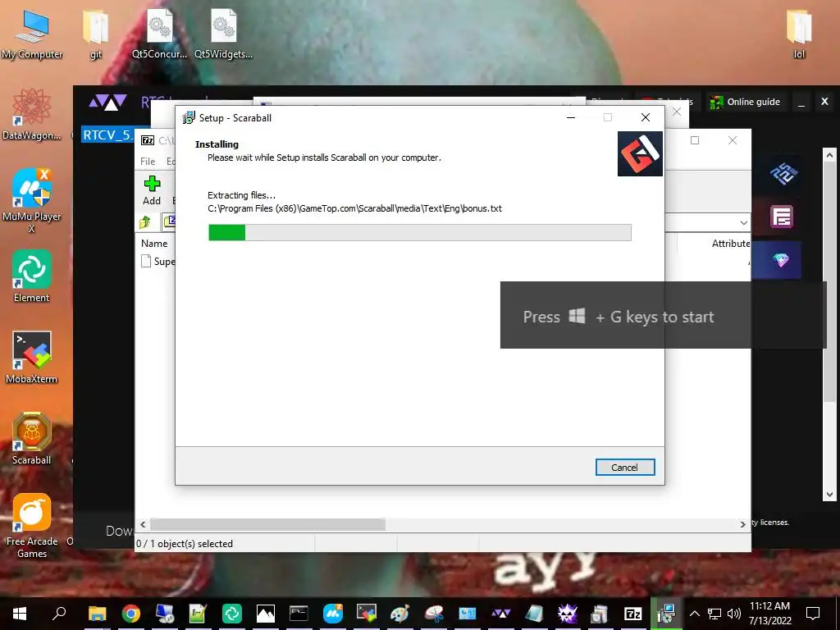Screen dimensions: 840x630
Task: Open taskbar Search
Action: pyautogui.click(x=59, y=614)
